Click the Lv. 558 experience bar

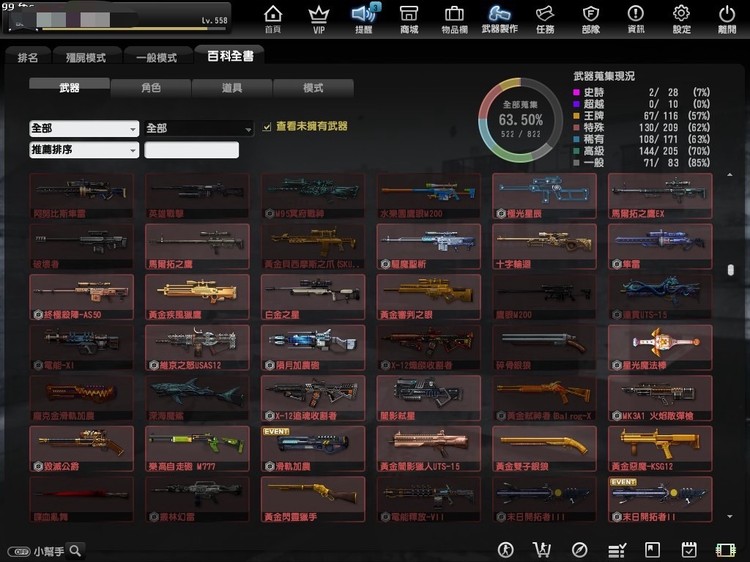[134, 29]
